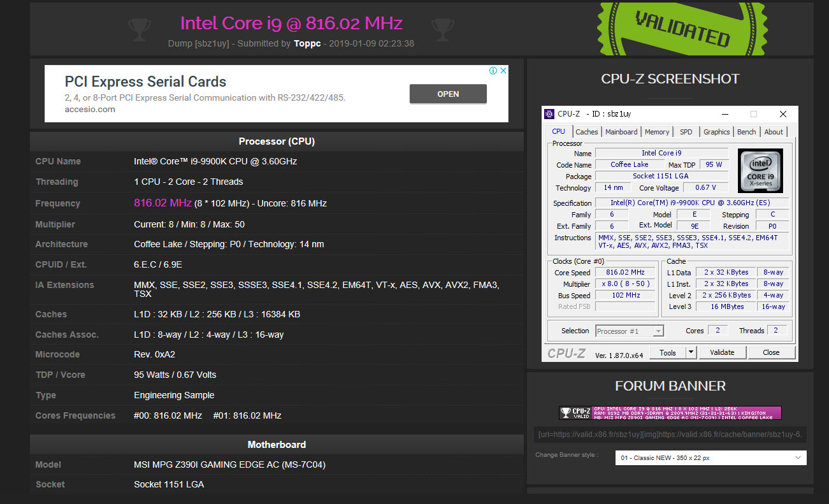Click Type value "Engineering Sample"
829x504 pixels.
174,395
